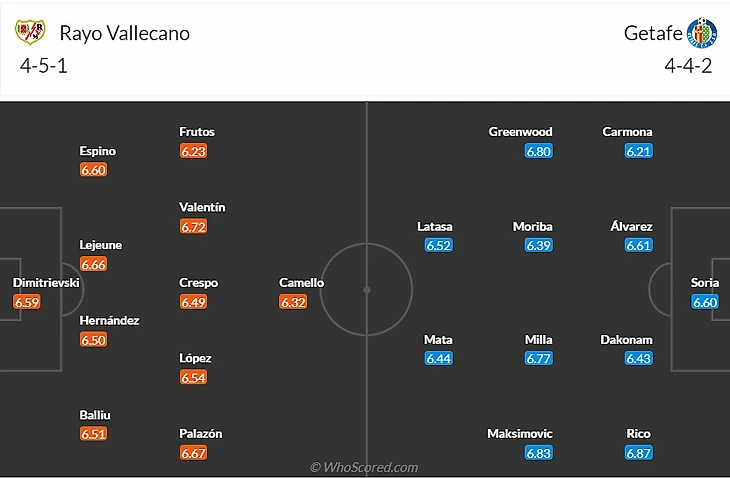The height and width of the screenshot is (478, 730).
Task: Click the 4-5-1 formation label
Action: click(43, 66)
